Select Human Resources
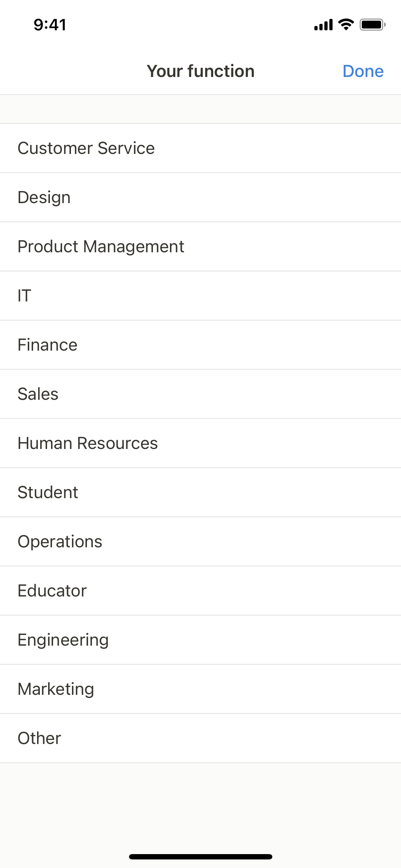Screen dimensions: 401x868 coord(200,443)
